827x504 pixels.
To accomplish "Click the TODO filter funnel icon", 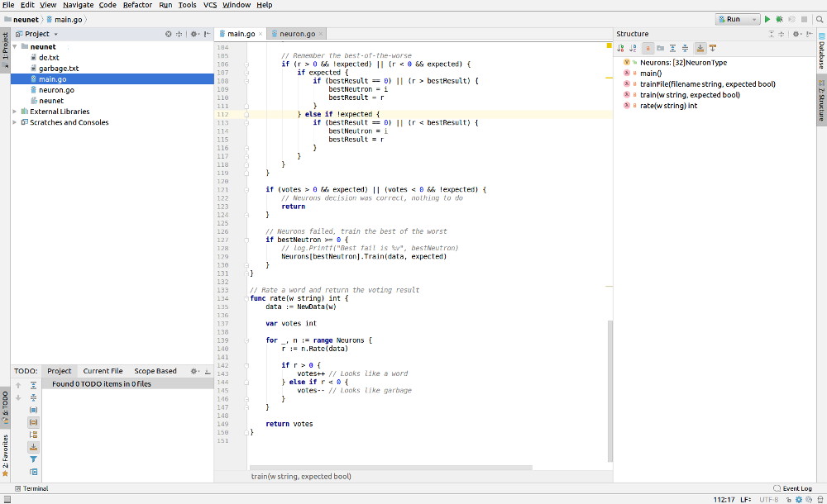I will coord(33,459).
